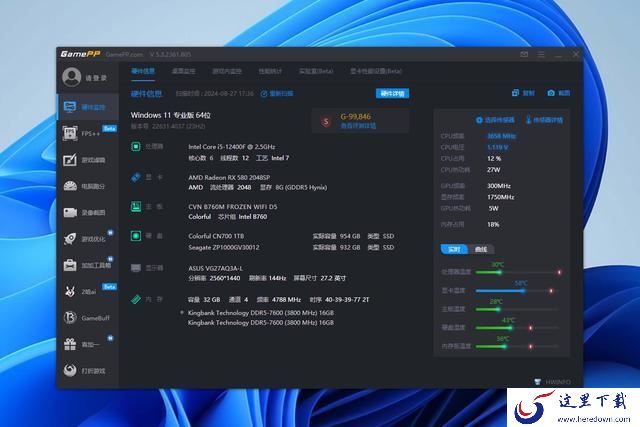Open the benchmark speedometer icon in sidebar
The image size is (640, 427).
(70, 186)
